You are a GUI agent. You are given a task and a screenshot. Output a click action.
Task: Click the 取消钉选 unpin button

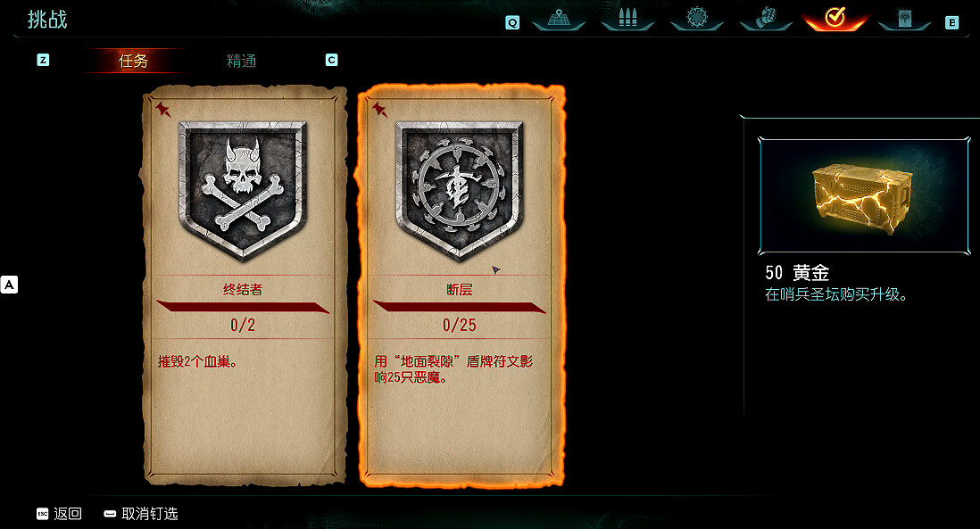141,514
